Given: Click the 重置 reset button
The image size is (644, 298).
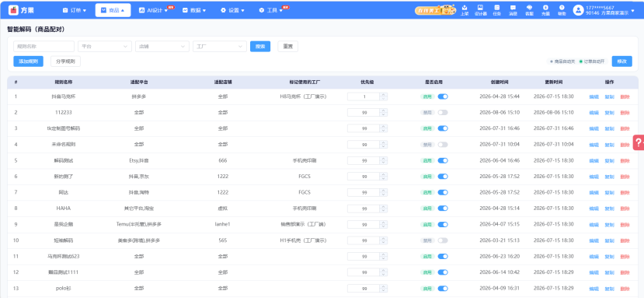Looking at the screenshot, I should (288, 47).
